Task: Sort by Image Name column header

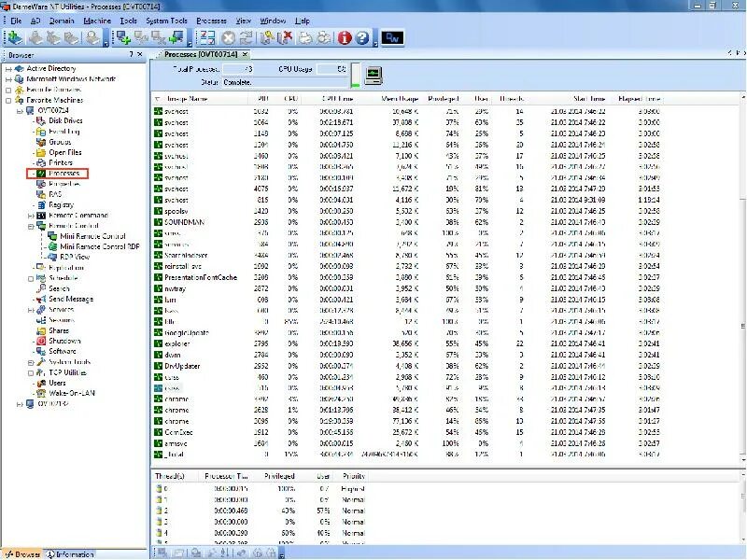Action: click(188, 99)
